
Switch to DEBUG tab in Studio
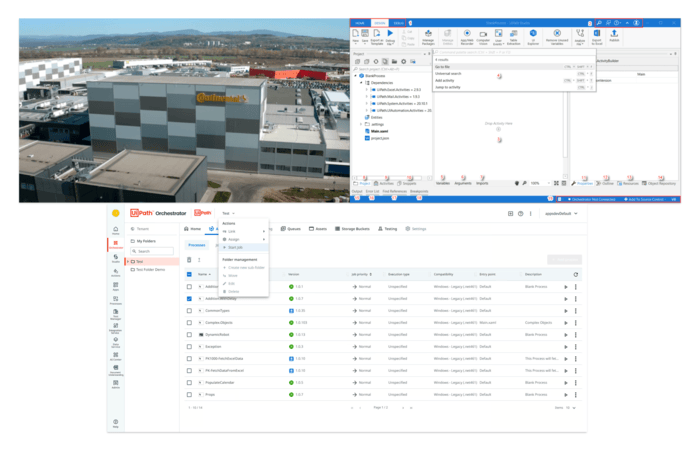(x=398, y=23)
